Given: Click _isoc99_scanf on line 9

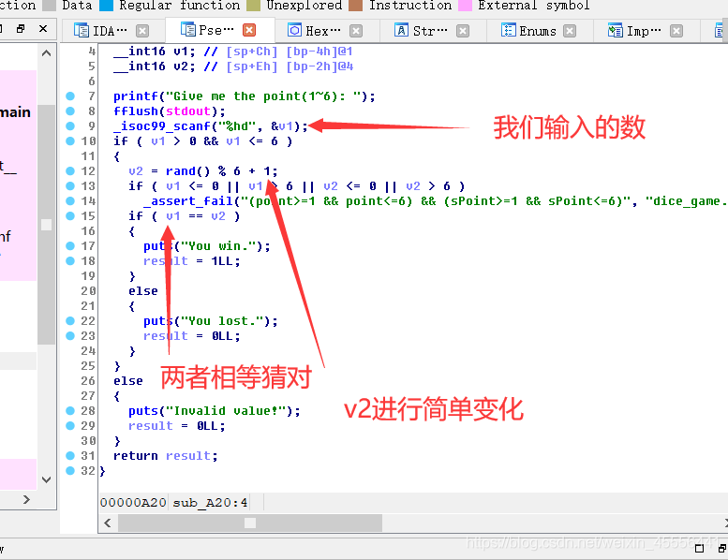Looking at the screenshot, I should tap(162, 125).
